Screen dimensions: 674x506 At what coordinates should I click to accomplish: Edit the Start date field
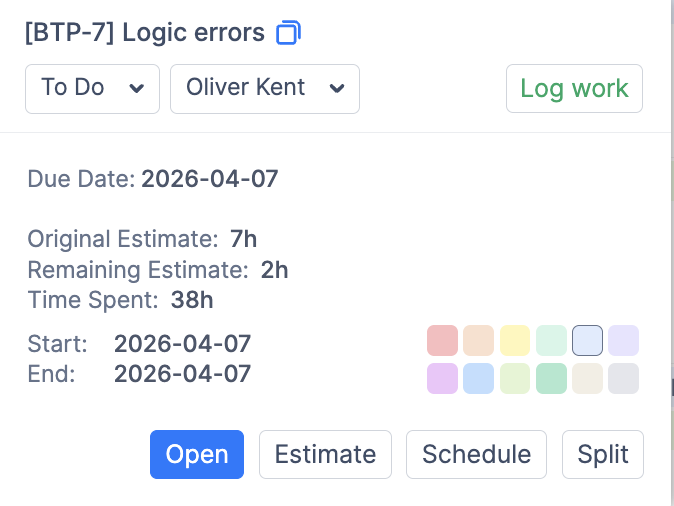pos(182,344)
